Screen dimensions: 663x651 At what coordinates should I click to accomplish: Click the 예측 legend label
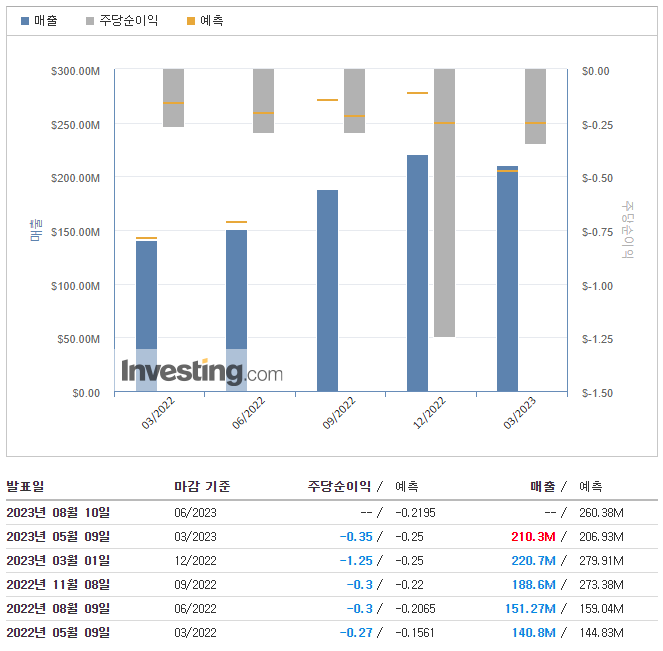coord(211,20)
